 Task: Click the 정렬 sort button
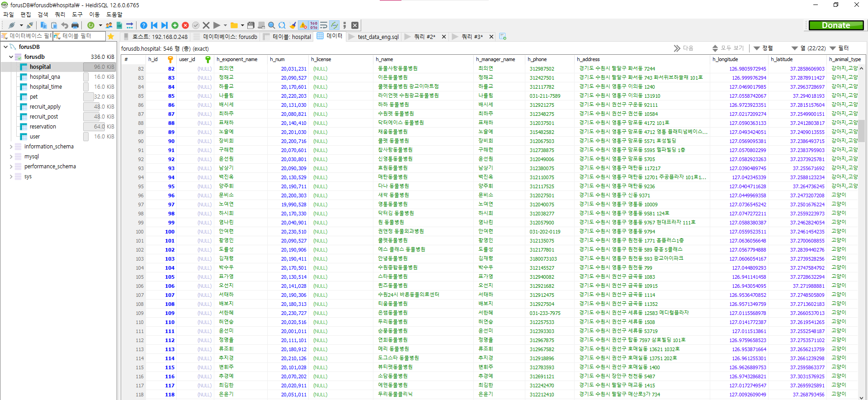763,48
